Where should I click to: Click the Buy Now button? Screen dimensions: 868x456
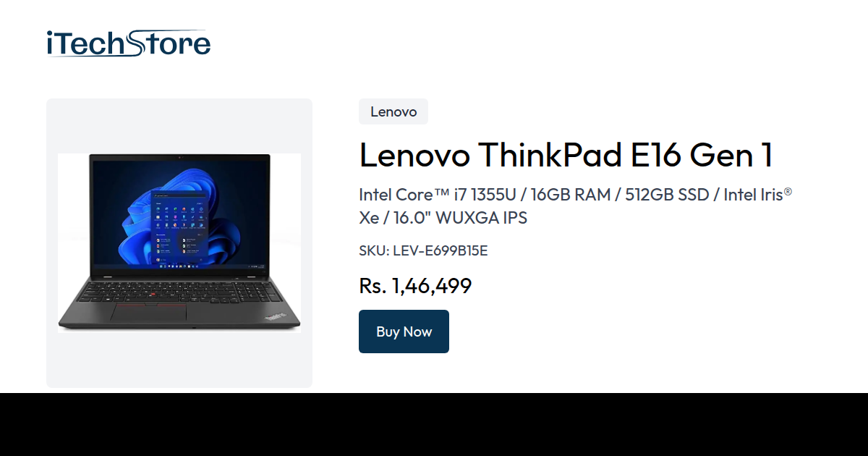pyautogui.click(x=404, y=332)
